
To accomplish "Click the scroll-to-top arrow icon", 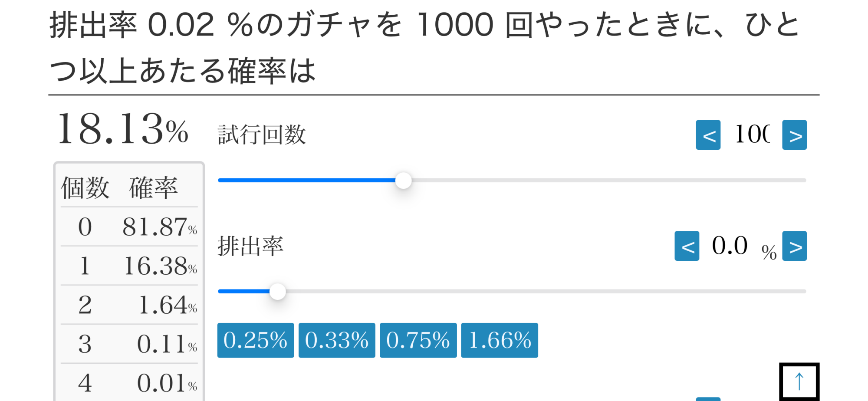I will [x=799, y=381].
